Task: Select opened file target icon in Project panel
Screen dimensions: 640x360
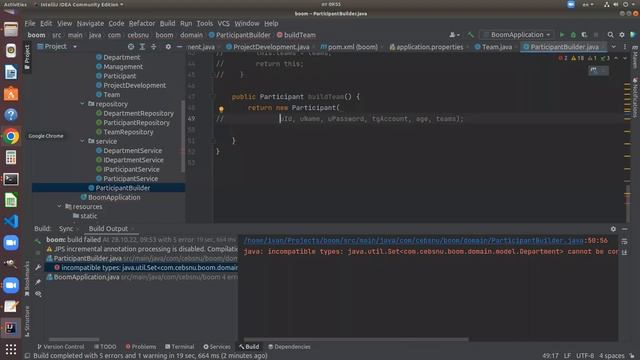Action: tap(131, 47)
